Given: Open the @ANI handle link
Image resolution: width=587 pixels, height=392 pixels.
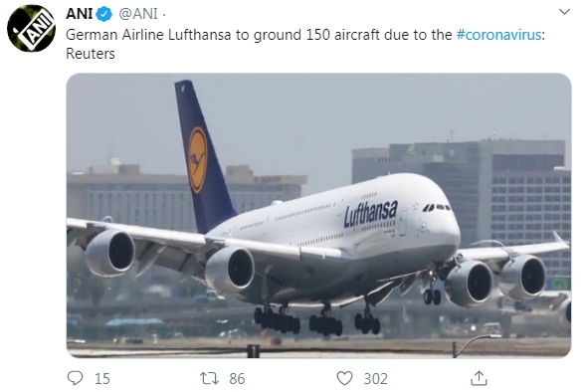Looking at the screenshot, I should 138,14.
